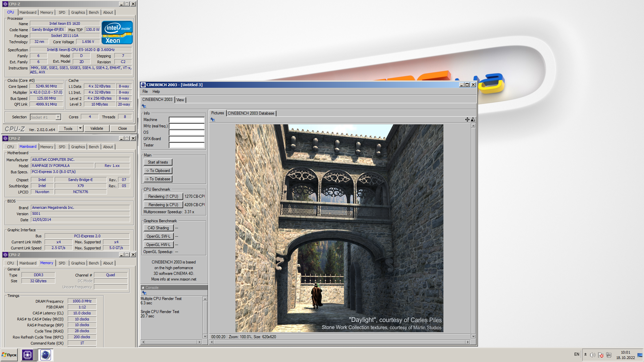Click MHz (real freq.) input field
The width and height of the screenshot is (644, 362).
click(x=186, y=126)
